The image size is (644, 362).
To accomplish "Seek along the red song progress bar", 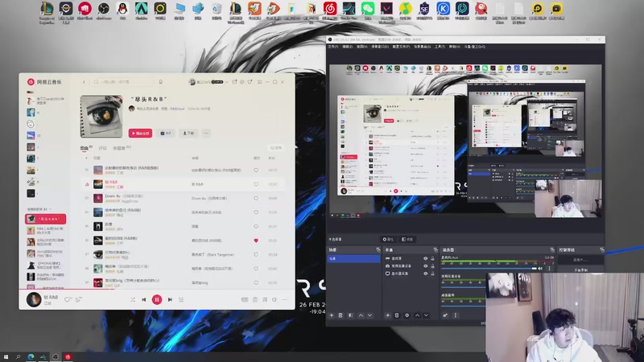I will pos(156,290).
